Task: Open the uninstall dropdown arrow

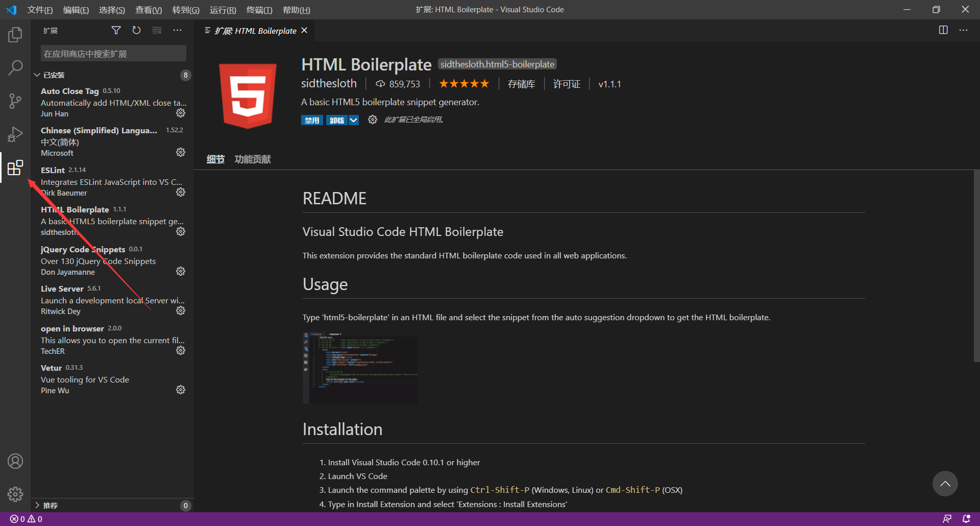Action: 354,120
